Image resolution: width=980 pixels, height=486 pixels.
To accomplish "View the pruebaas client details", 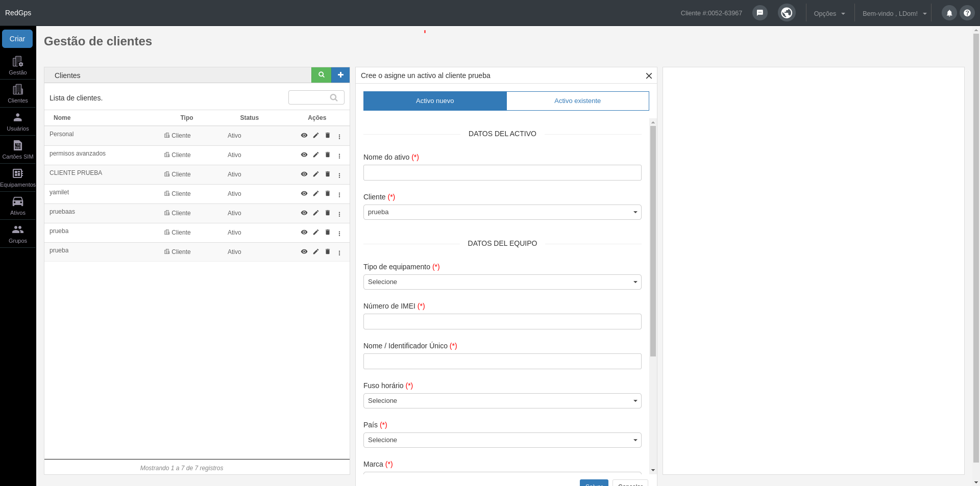I will point(304,213).
